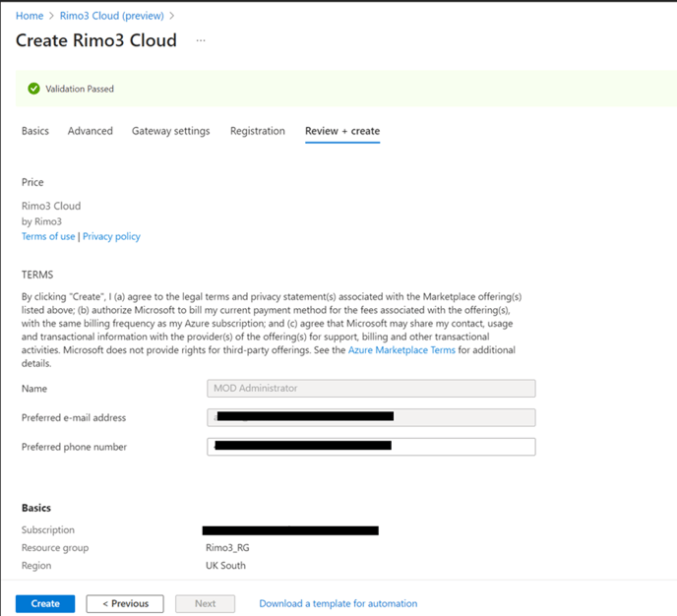Click the Basics section heading
This screenshot has width=677, height=616.
pos(36,508)
